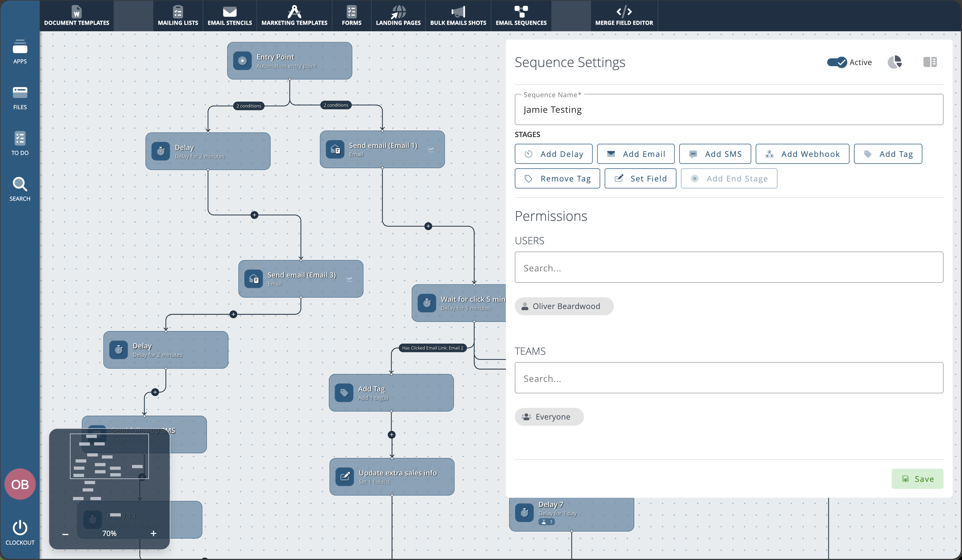
Task: Open right 2 conditions label
Action: pos(336,105)
